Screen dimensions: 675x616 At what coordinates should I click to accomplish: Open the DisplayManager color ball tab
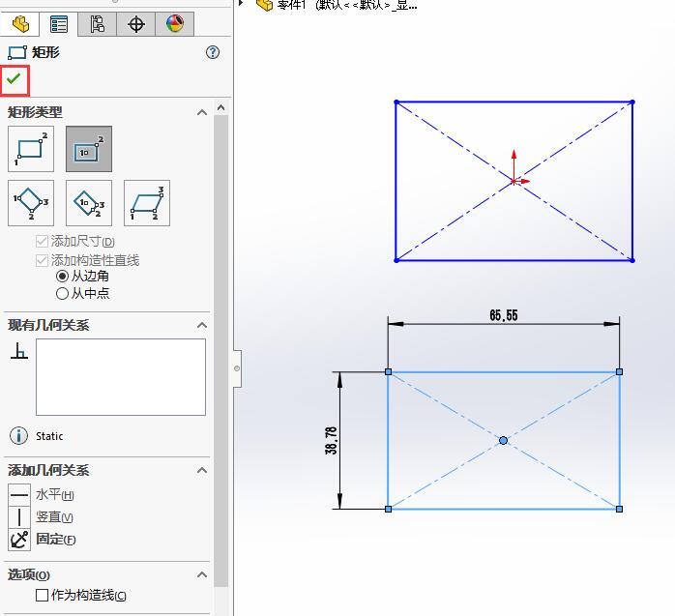pyautogui.click(x=175, y=24)
